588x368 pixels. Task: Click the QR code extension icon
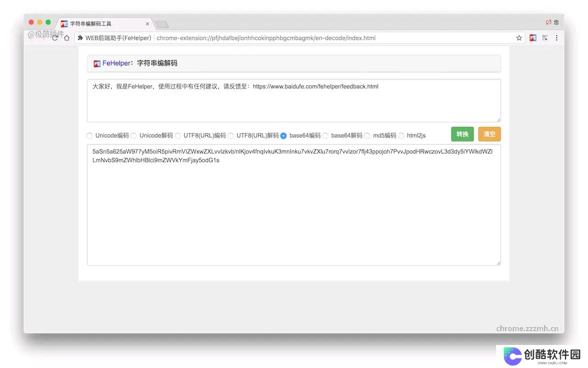tap(545, 38)
